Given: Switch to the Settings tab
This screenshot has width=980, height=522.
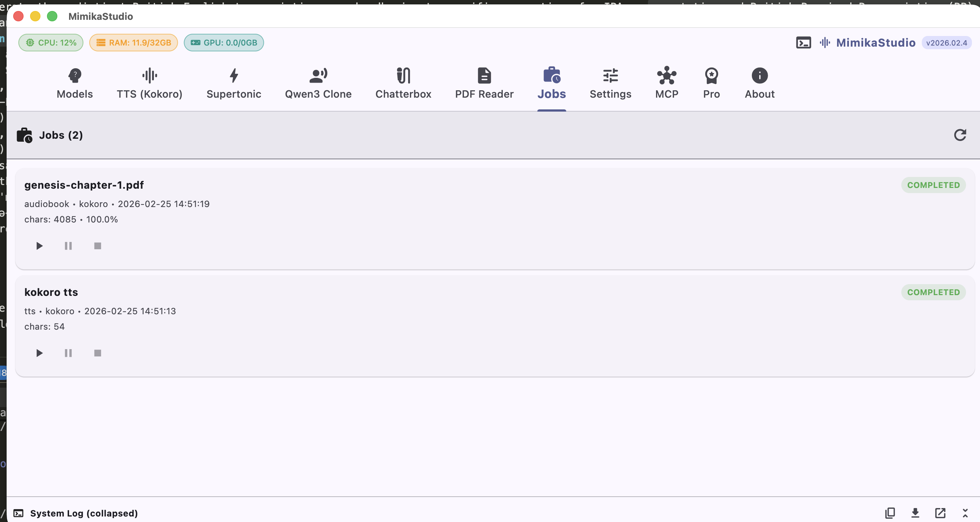Looking at the screenshot, I should point(610,83).
